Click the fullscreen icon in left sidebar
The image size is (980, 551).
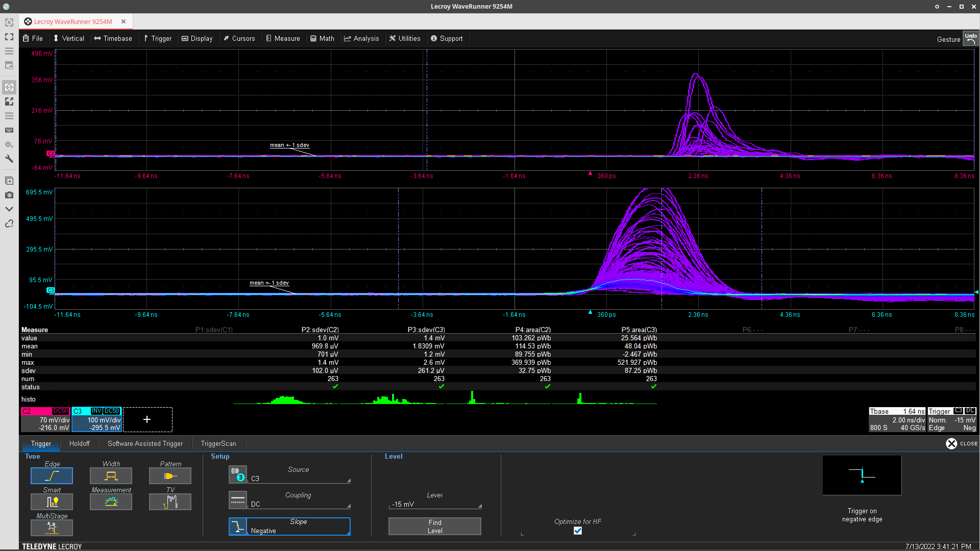9,37
